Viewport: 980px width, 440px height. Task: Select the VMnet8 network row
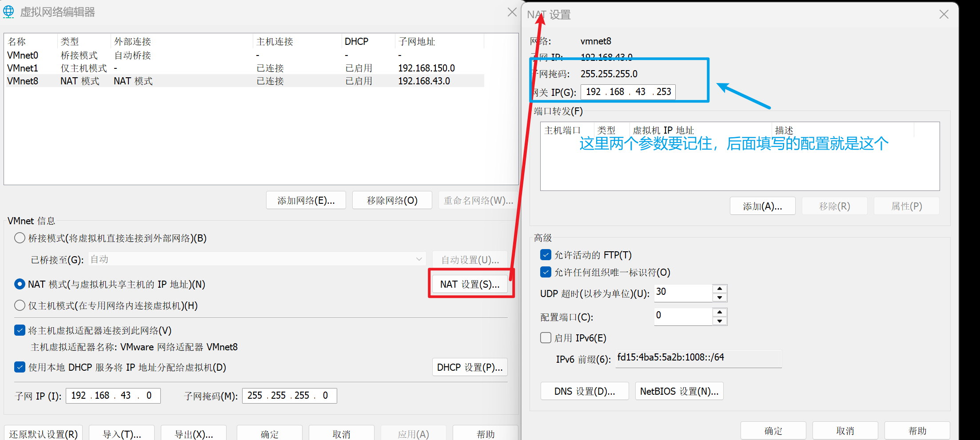point(244,81)
